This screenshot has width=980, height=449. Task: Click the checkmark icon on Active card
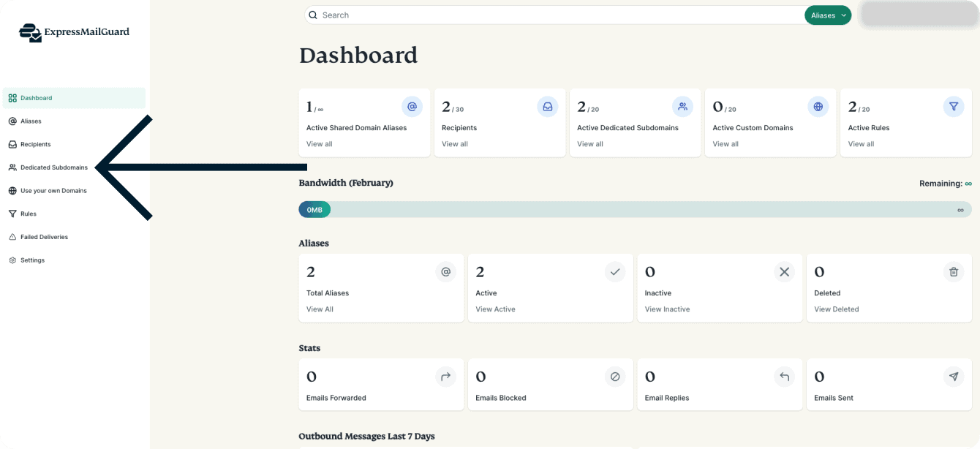pos(615,272)
